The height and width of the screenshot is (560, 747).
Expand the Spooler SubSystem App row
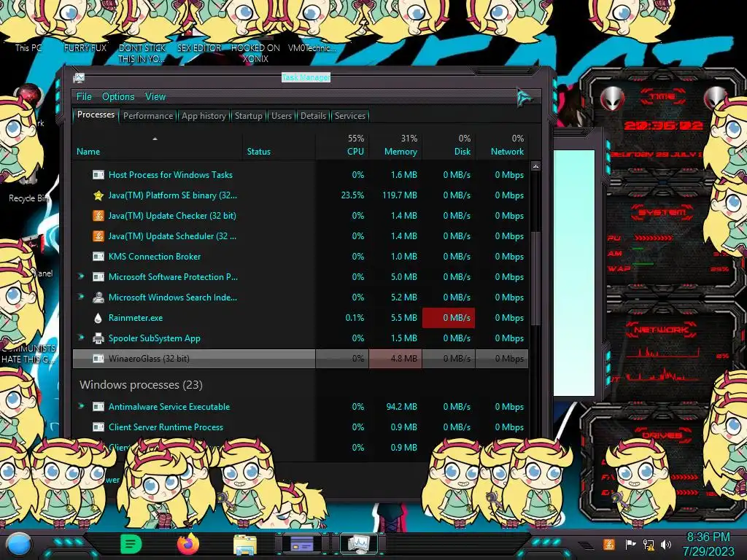coord(81,338)
